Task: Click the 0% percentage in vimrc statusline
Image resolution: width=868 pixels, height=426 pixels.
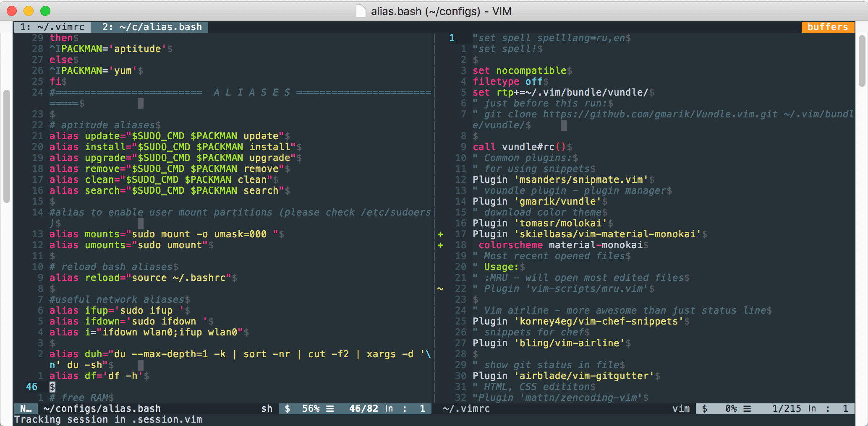Action: click(x=731, y=408)
